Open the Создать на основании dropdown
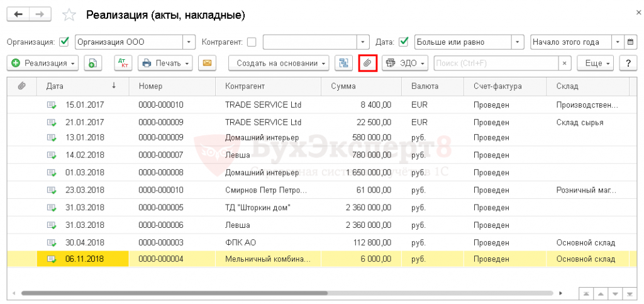644x304 pixels. tap(279, 63)
